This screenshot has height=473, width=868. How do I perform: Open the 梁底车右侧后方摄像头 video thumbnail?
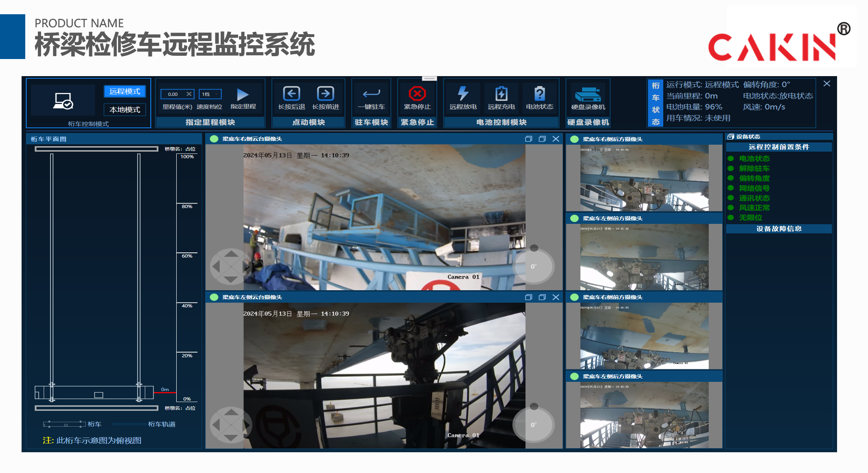644,178
